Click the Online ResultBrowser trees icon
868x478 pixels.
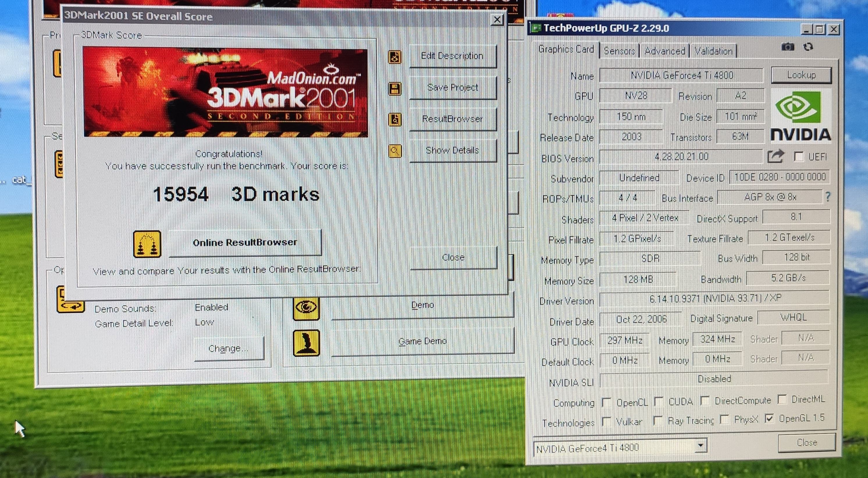147,244
